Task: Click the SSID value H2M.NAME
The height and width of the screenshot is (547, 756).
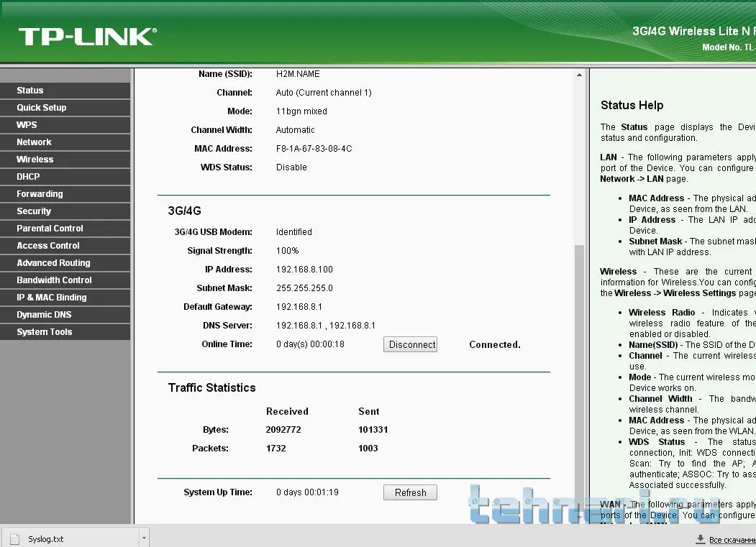Action: [x=298, y=74]
